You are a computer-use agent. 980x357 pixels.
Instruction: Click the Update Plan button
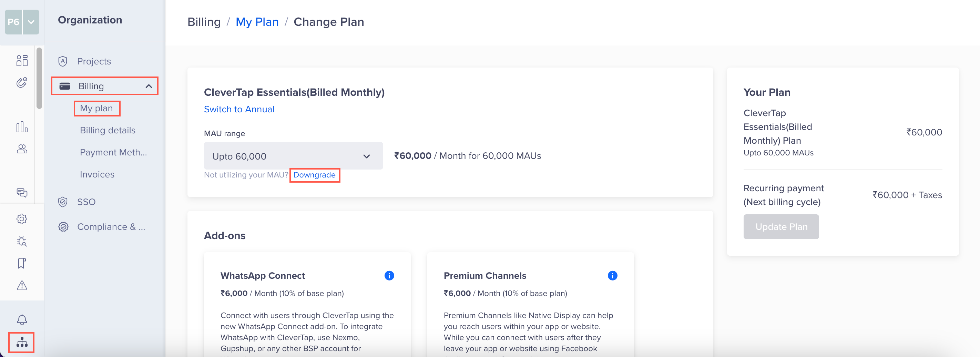point(781,227)
